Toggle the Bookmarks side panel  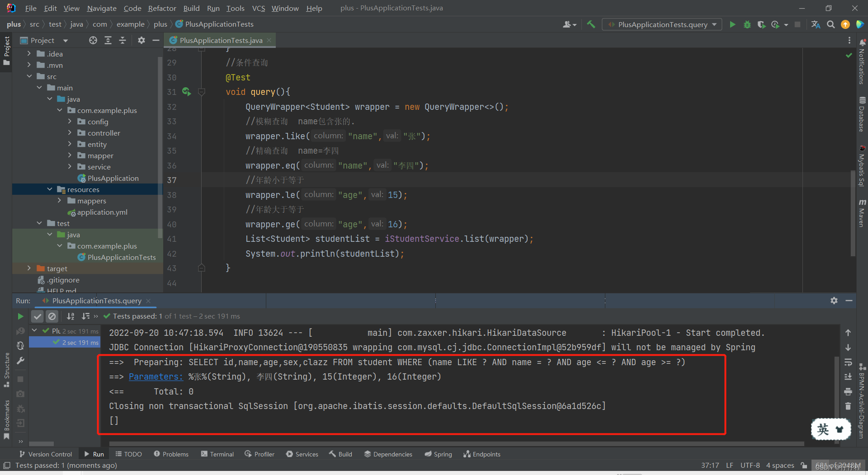[x=6, y=419]
